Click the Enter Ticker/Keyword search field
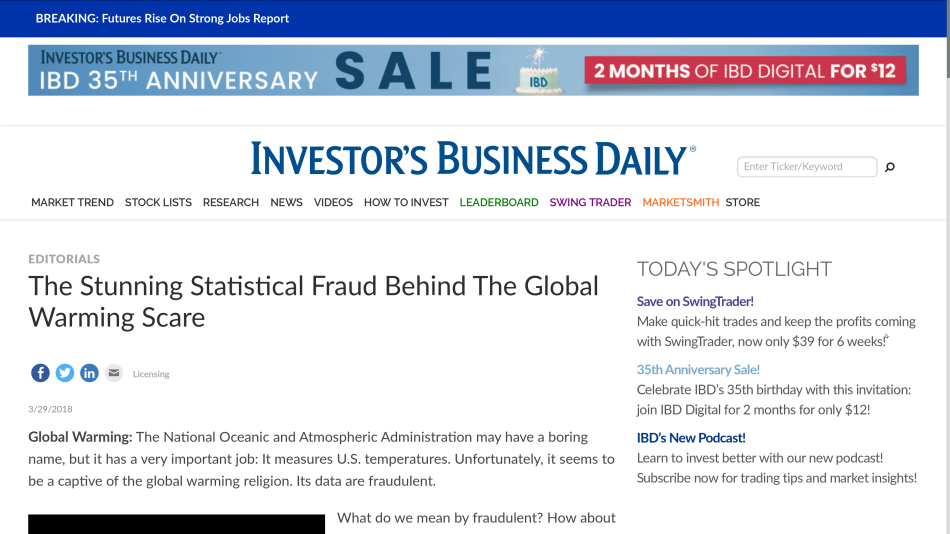Viewport: 950px width, 534px height. (x=806, y=167)
